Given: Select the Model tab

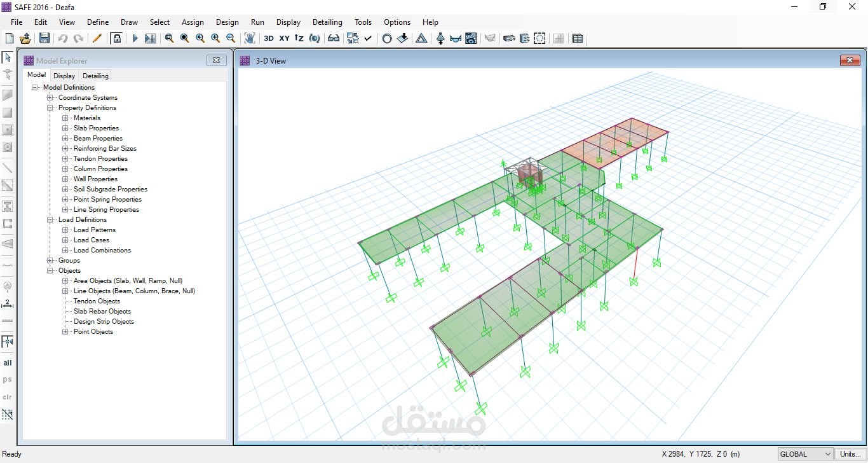Looking at the screenshot, I should pyautogui.click(x=36, y=75).
